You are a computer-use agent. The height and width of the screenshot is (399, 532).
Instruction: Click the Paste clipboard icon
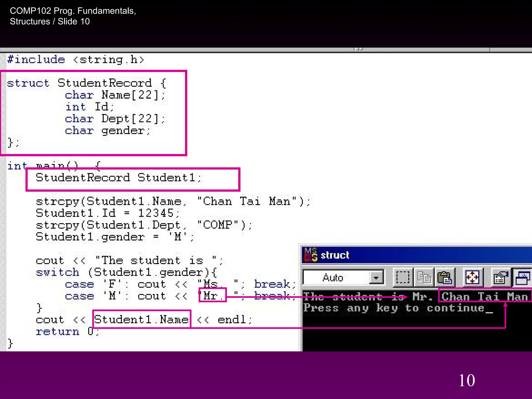point(445,278)
